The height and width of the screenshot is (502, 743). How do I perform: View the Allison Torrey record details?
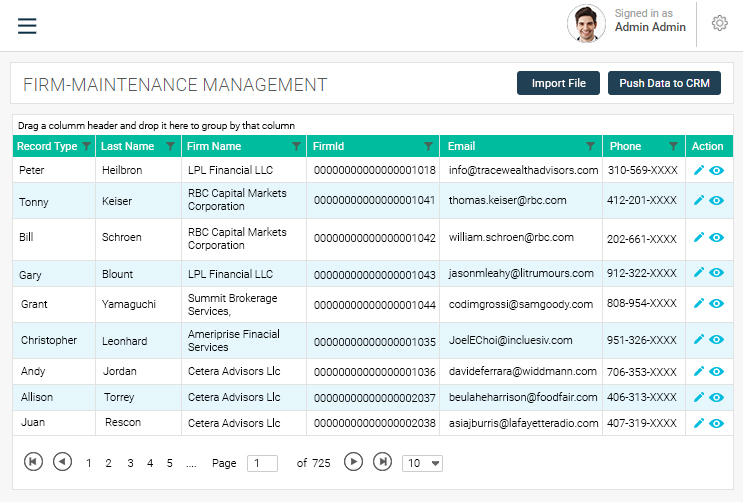click(716, 397)
